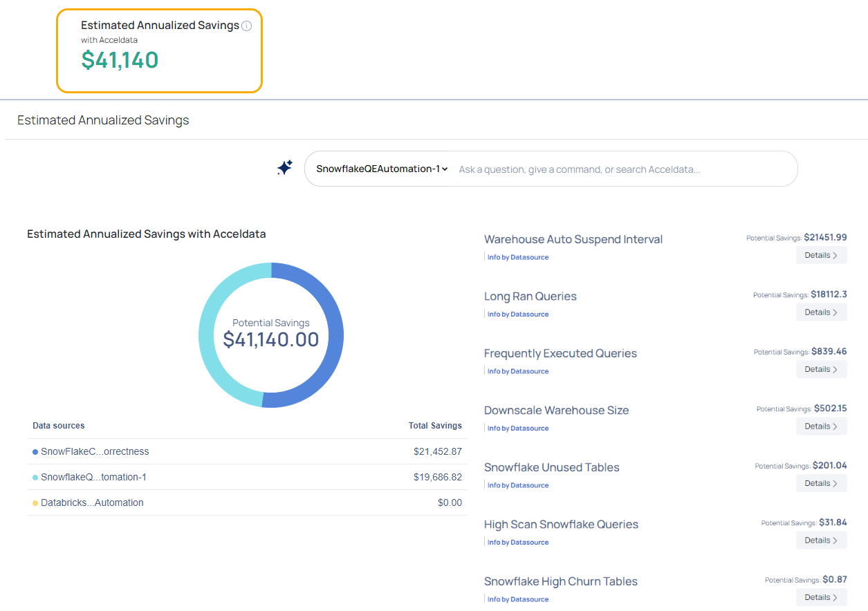Image resolution: width=868 pixels, height=611 pixels.
Task: Click the Warehouse Auto Suspend Interval heading
Action: (x=573, y=239)
